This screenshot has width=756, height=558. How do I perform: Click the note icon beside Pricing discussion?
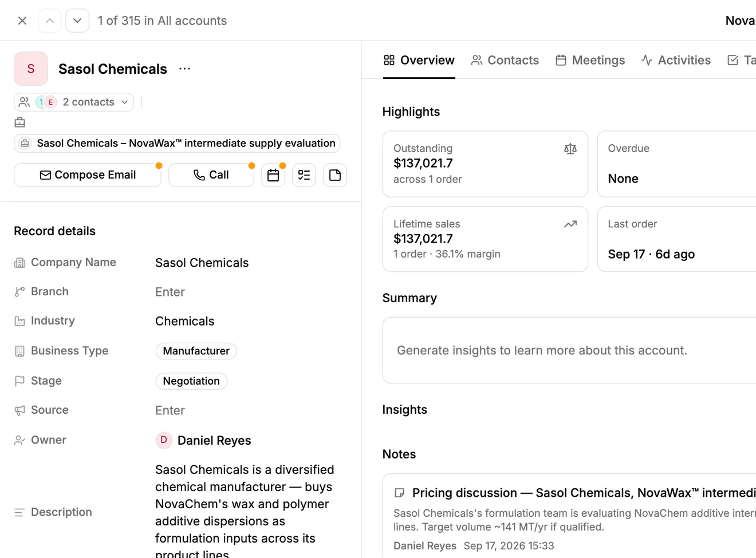point(400,493)
